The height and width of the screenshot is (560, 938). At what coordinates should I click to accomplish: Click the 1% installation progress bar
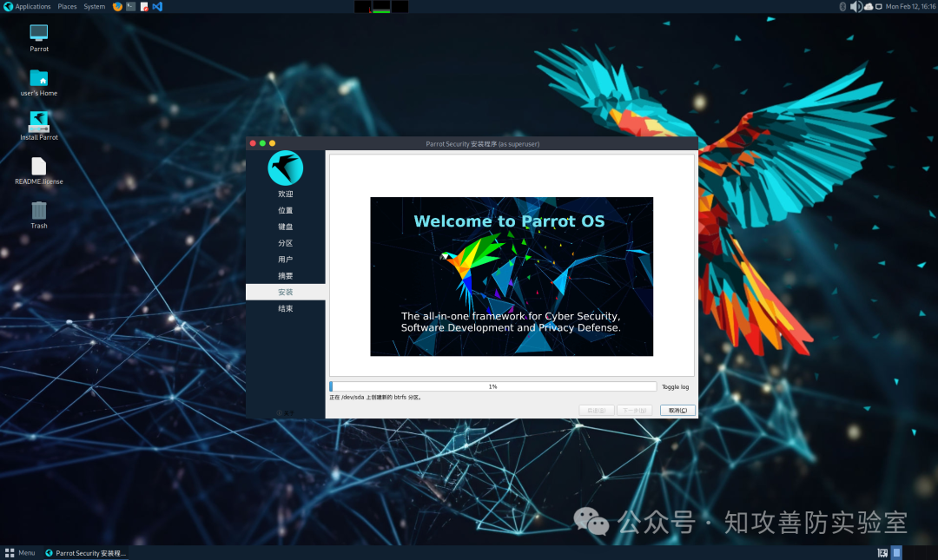click(492, 385)
